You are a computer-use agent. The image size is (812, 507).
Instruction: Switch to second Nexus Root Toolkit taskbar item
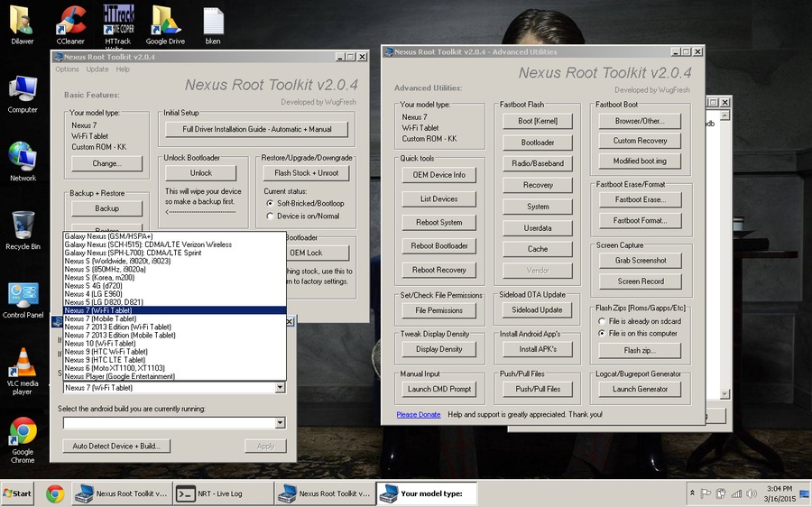click(325, 493)
